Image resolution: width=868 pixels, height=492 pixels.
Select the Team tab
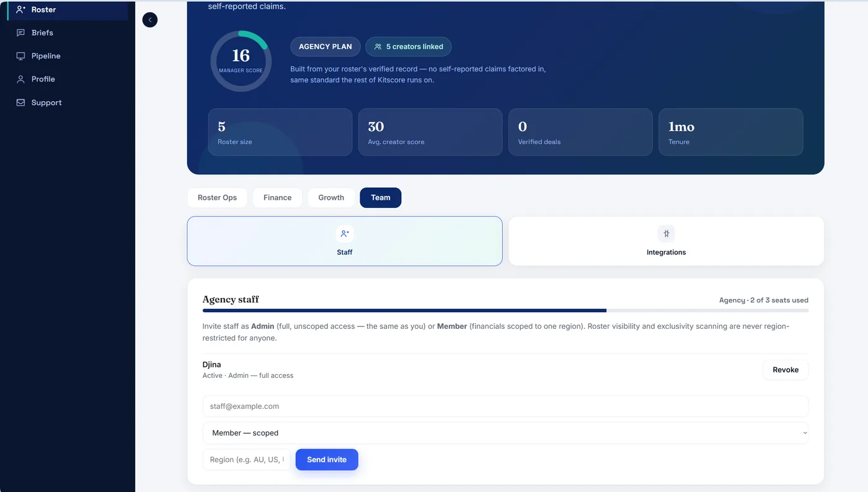pos(381,197)
